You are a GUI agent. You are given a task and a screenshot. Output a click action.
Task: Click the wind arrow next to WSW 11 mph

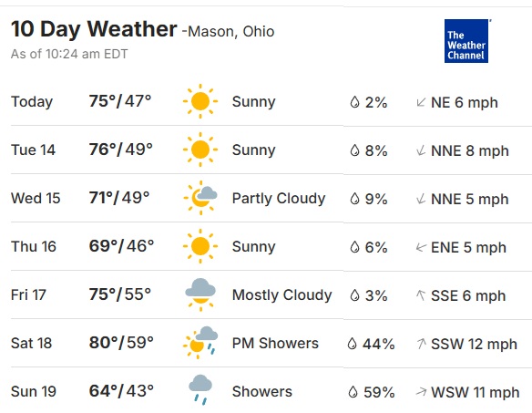421,392
